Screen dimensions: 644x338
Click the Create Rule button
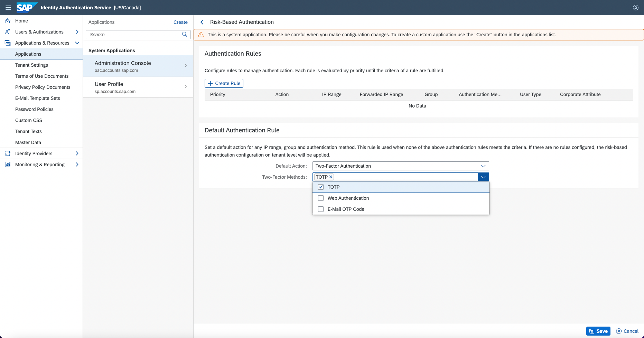224,83
